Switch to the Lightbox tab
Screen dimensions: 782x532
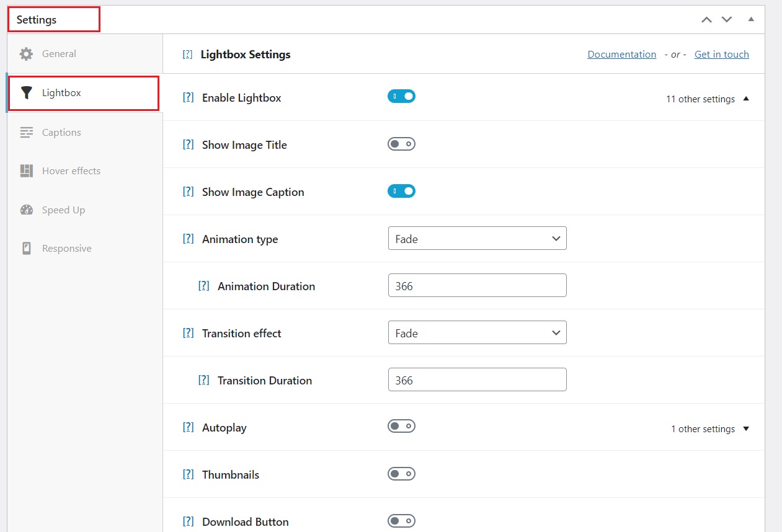[61, 93]
